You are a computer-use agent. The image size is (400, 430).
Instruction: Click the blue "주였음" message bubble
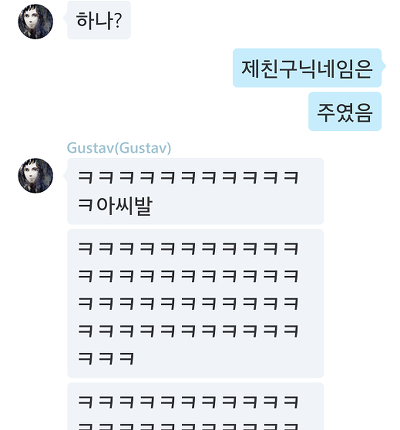345,112
